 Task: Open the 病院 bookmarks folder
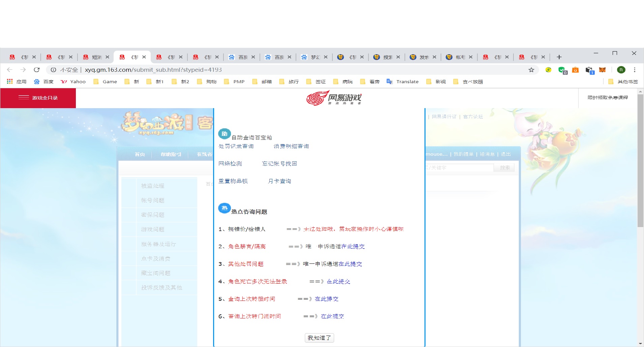pyautogui.click(x=343, y=82)
